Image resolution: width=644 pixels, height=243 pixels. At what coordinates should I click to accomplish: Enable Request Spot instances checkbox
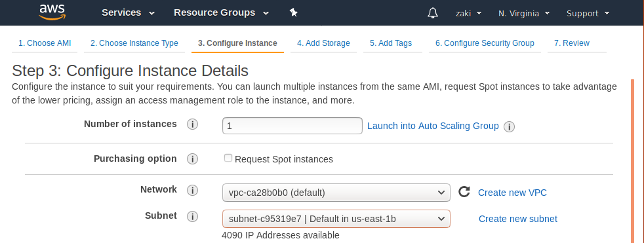(x=228, y=158)
